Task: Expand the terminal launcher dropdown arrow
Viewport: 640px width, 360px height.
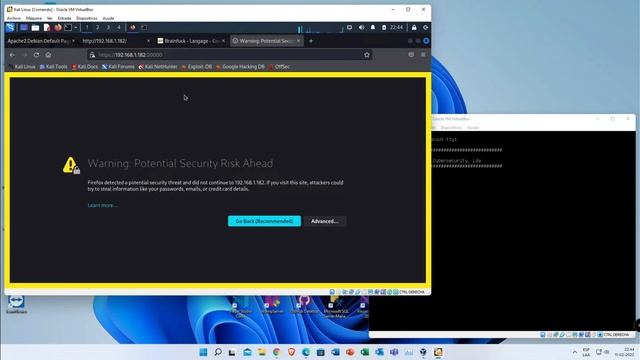Action: click(76, 27)
